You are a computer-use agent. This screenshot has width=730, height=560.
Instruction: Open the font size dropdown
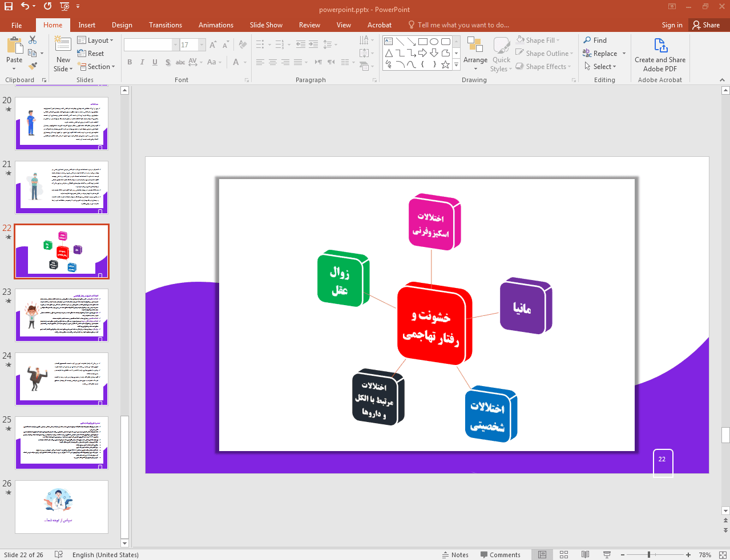202,44
